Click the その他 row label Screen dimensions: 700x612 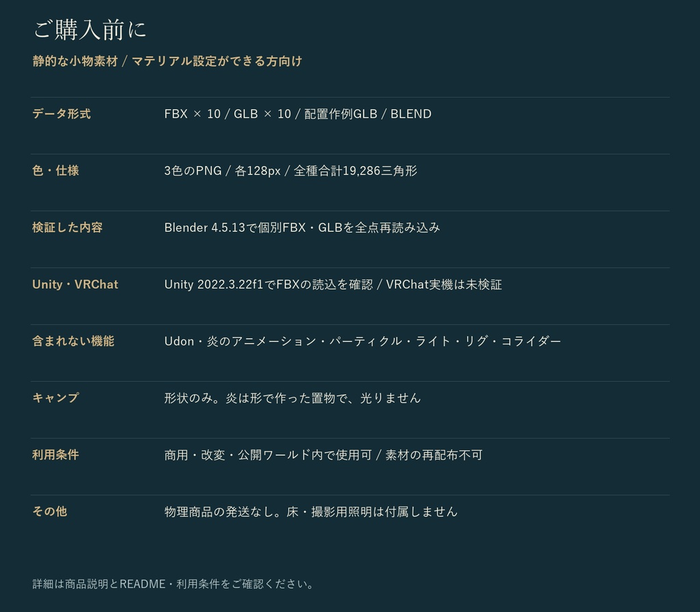(49, 511)
